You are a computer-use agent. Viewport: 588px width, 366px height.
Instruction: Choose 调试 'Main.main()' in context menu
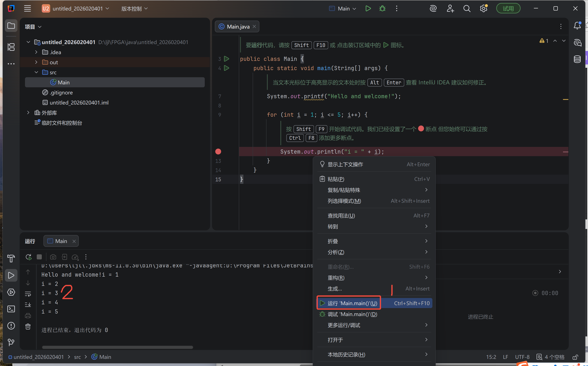tap(352, 314)
